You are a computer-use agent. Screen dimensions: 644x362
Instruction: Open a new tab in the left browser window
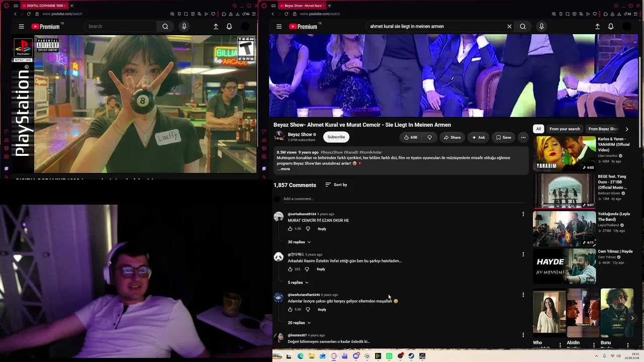pos(71,6)
